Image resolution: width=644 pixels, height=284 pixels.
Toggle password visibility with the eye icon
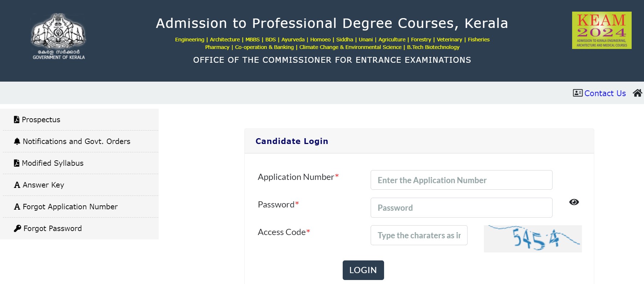(574, 202)
